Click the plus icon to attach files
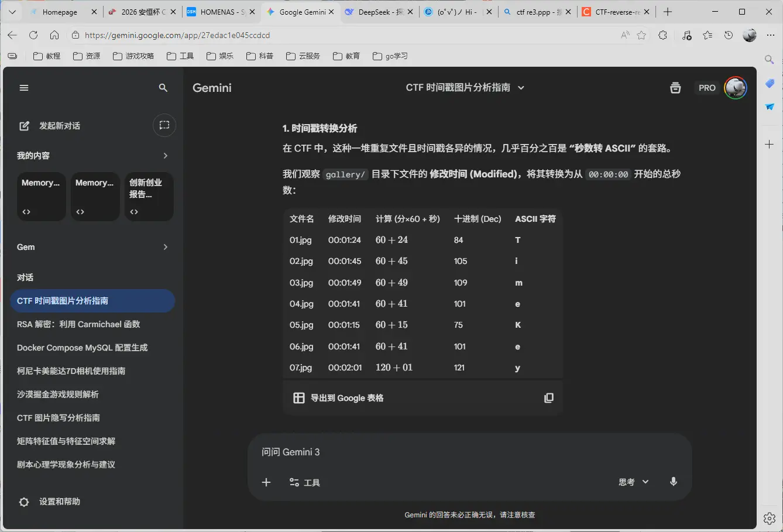This screenshot has height=532, width=783. tap(266, 482)
